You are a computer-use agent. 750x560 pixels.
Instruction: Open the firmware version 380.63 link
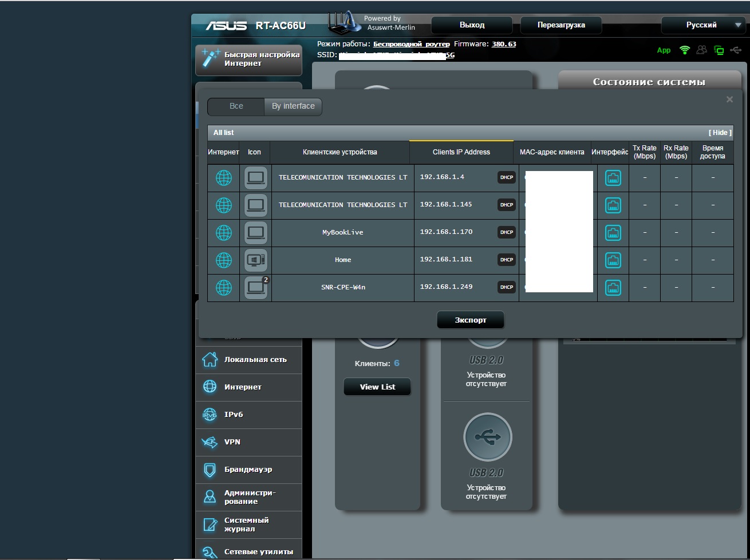click(x=504, y=44)
